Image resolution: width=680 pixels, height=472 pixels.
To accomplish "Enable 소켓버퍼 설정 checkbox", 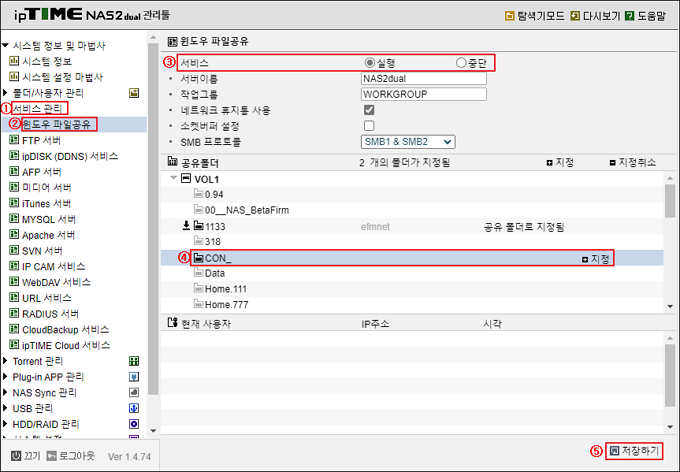I will 369,126.
